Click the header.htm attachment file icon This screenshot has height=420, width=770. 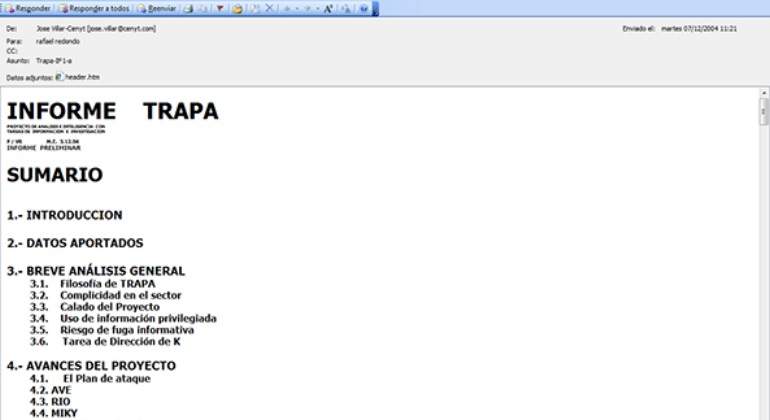click(59, 77)
